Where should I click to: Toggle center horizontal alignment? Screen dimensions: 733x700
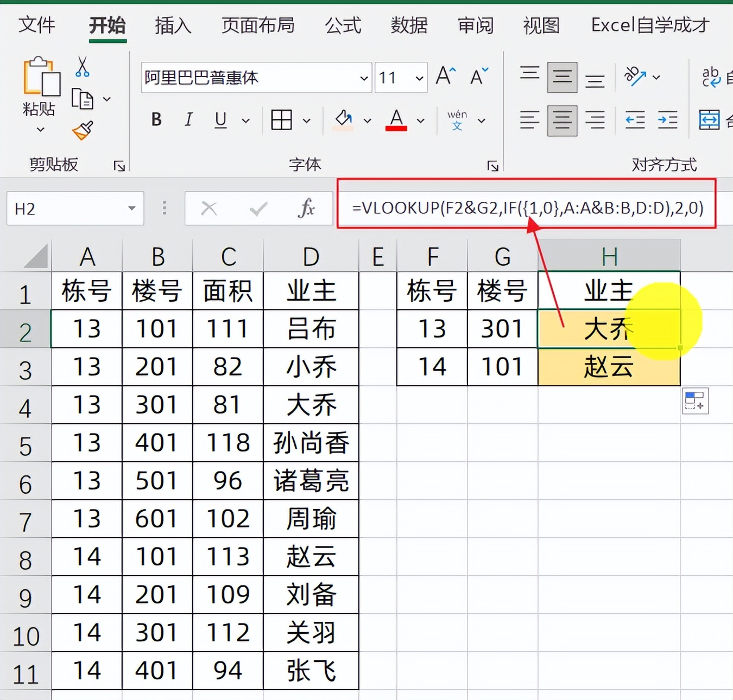pos(562,120)
